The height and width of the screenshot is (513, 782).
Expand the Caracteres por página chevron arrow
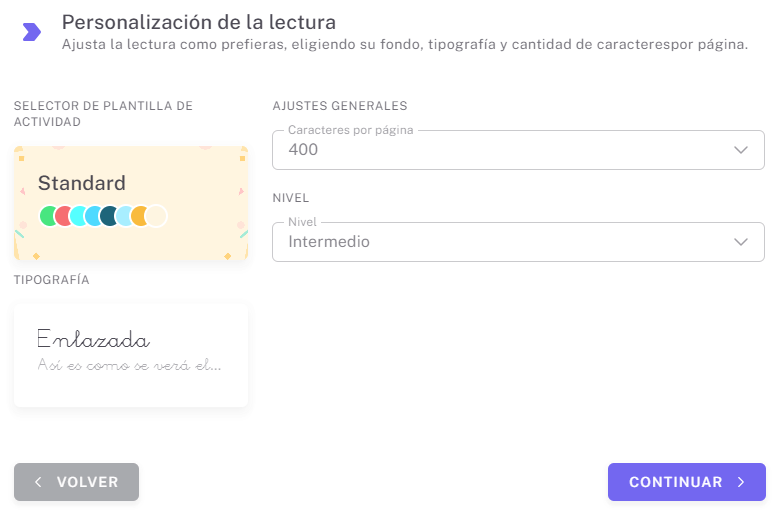pyautogui.click(x=741, y=150)
